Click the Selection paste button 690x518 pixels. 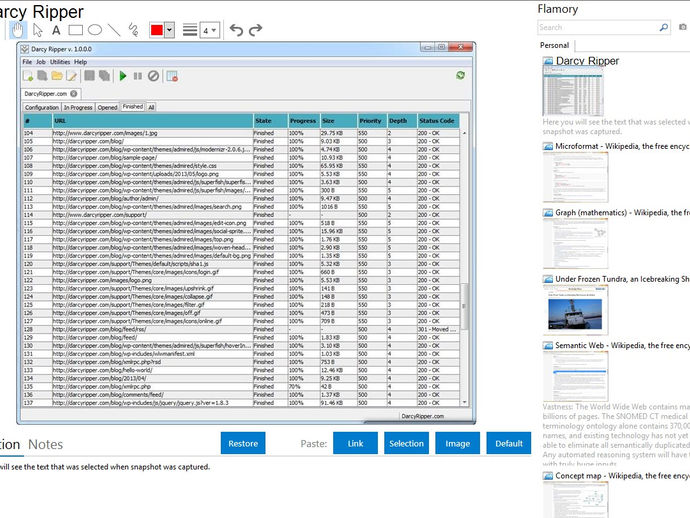(407, 443)
